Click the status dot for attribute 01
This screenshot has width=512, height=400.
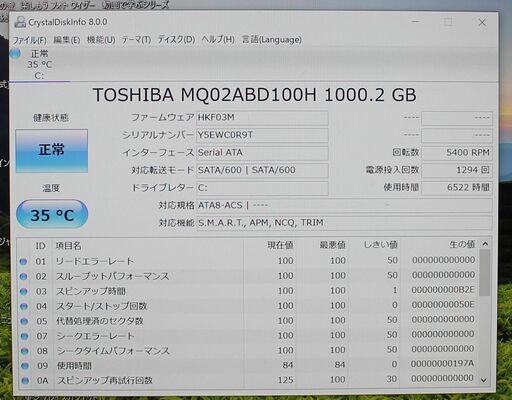click(x=23, y=262)
